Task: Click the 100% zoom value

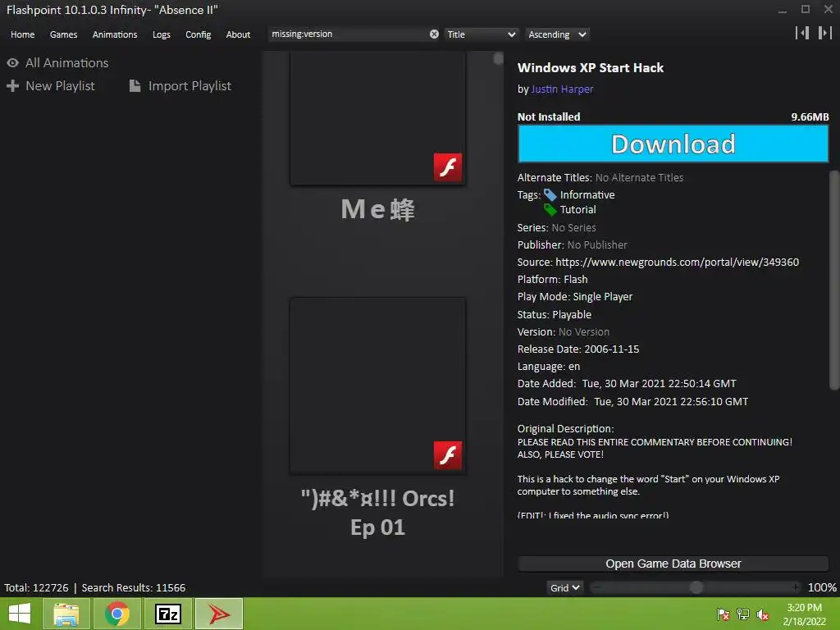Action: click(x=822, y=587)
